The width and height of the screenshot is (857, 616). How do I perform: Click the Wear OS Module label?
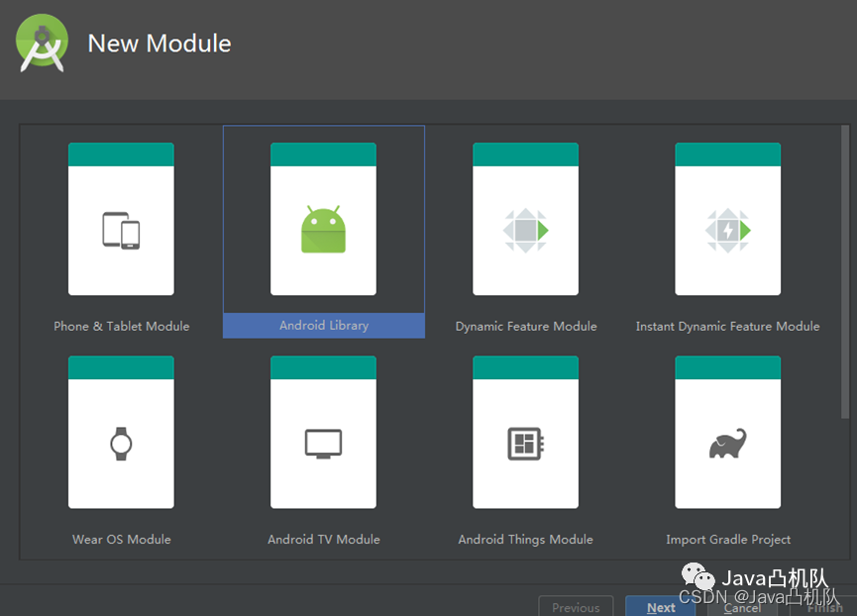121,539
